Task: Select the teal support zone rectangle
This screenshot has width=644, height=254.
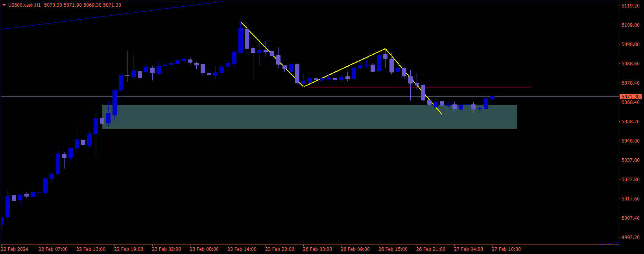Action: coord(309,117)
